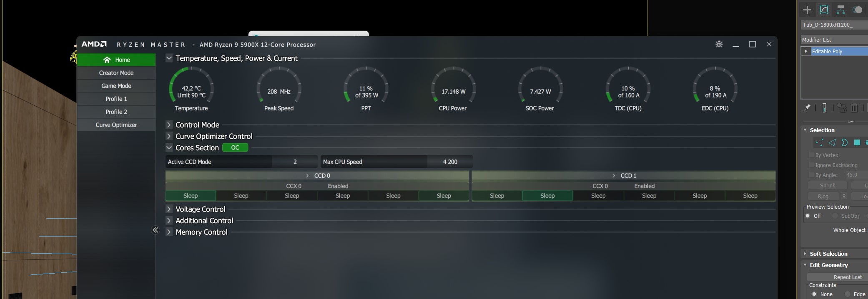Screen dimensions: 868x299
Task: Click the AMD logo in title bar
Action: click(x=94, y=44)
